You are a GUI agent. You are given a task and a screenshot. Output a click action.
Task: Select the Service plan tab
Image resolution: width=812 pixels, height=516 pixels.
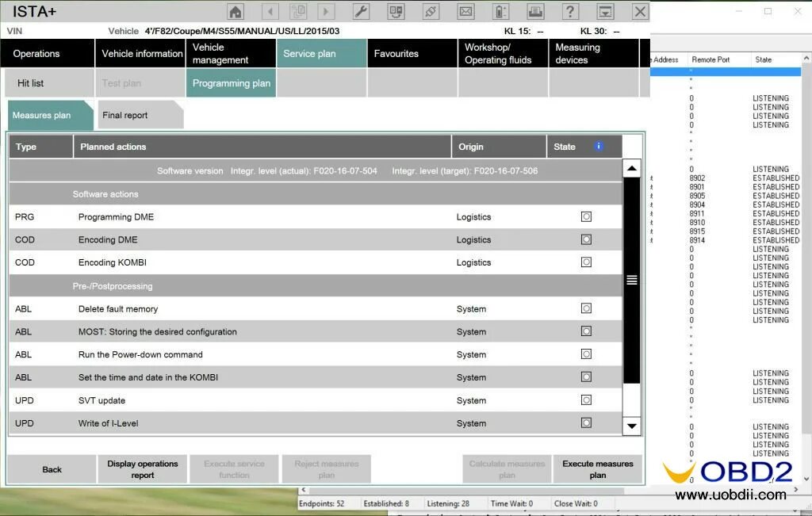(322, 53)
